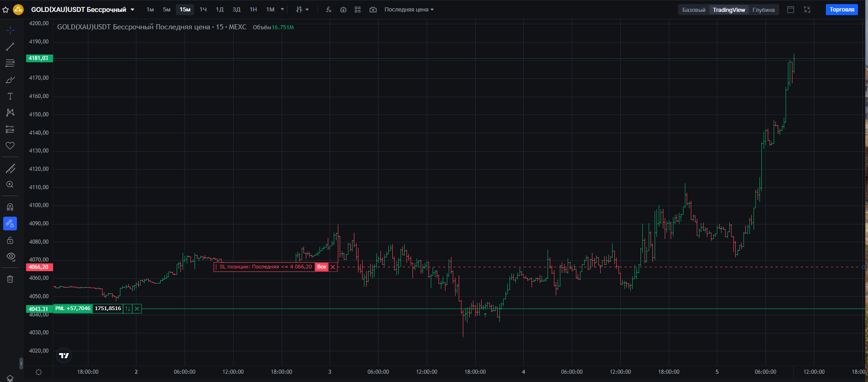Click the trash remove drawings icon
This screenshot has height=382, width=868.
click(x=10, y=279)
